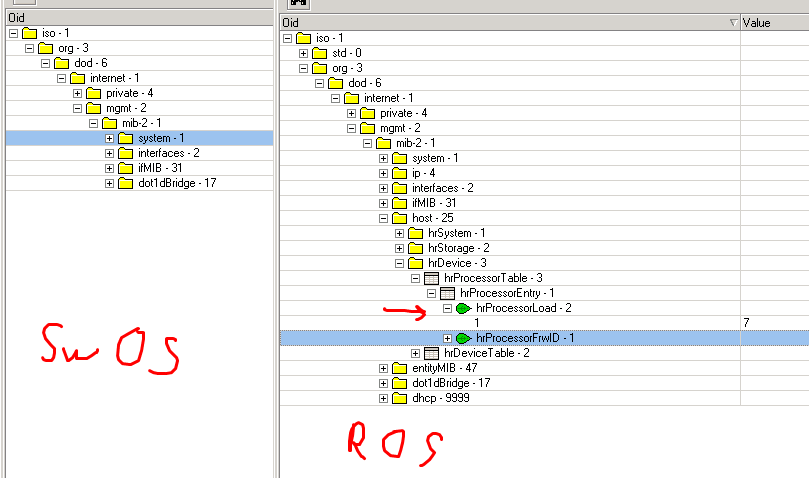Collapse hrProcessorTable - 3 node
Screen dimensions: 809x478
(x=415, y=278)
